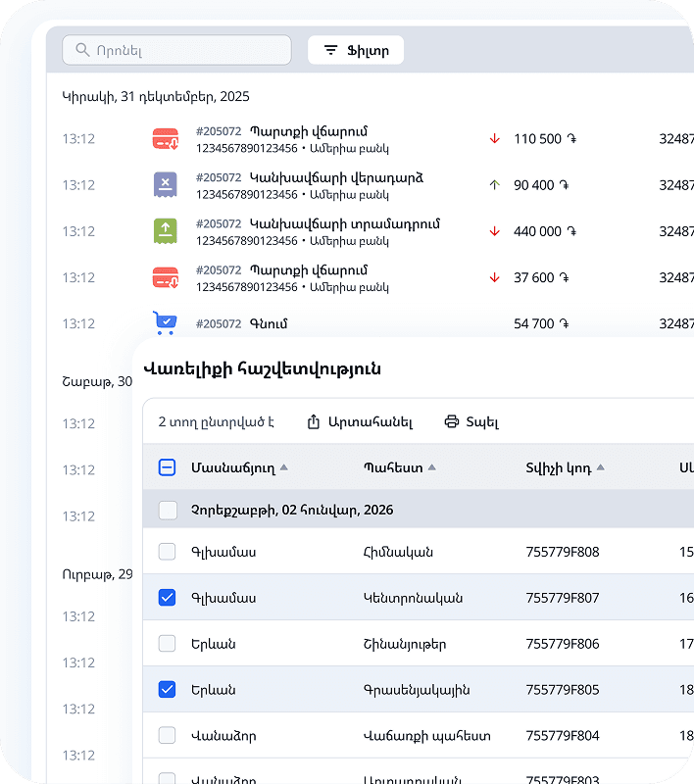
Task: Open the Ֆիլտր filter button
Action: pyautogui.click(x=356, y=50)
